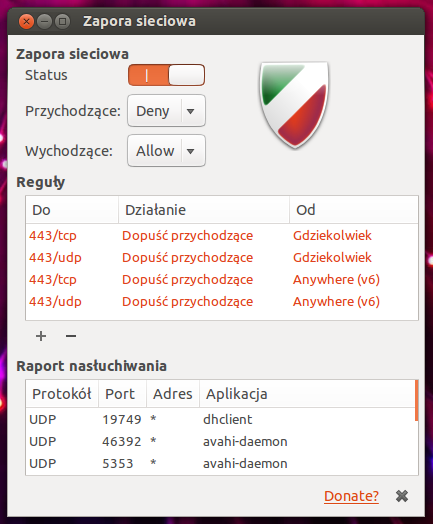Sort rules by the Do column header
The height and width of the screenshot is (524, 433).
point(72,210)
